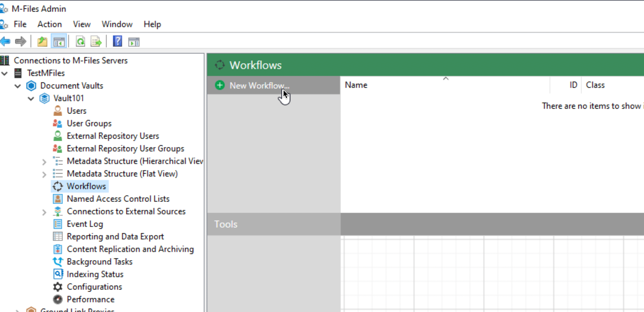The width and height of the screenshot is (644, 312).
Task: Click the External Repository User Groups icon
Action: pyautogui.click(x=57, y=149)
